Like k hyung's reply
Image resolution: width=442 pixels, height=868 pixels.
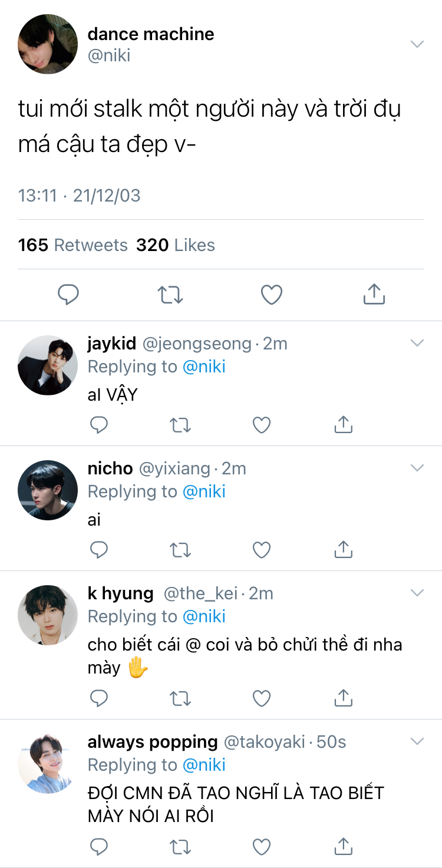tap(262, 698)
